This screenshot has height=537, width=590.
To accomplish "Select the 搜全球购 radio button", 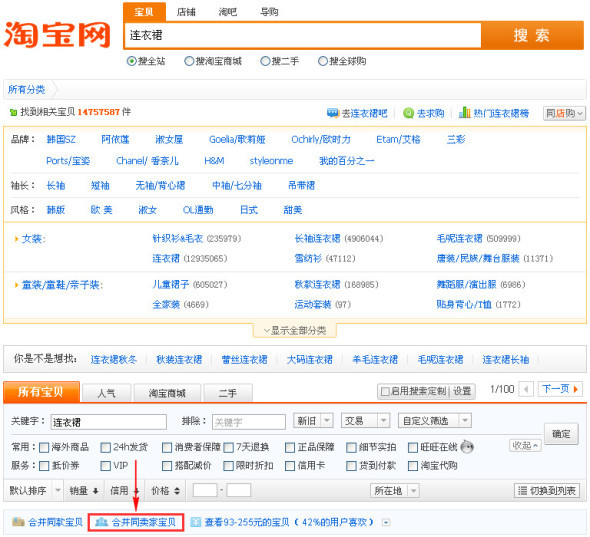I will (x=323, y=61).
